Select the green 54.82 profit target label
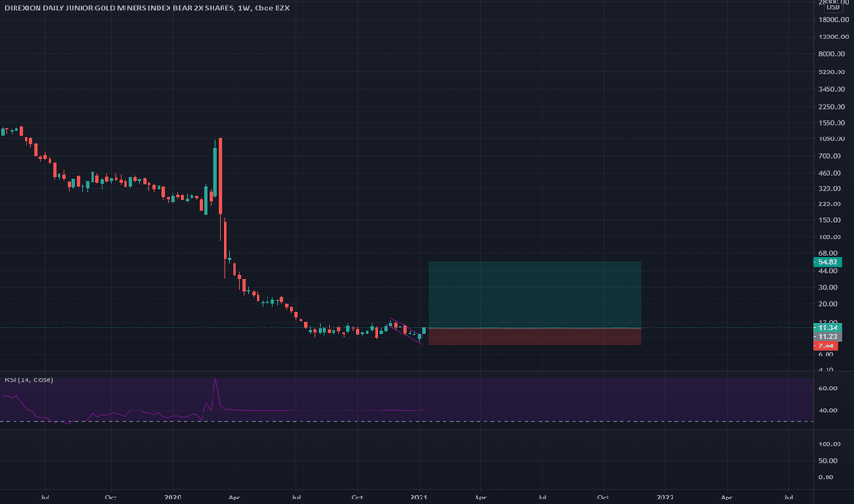This screenshot has width=854, height=504. [827, 262]
